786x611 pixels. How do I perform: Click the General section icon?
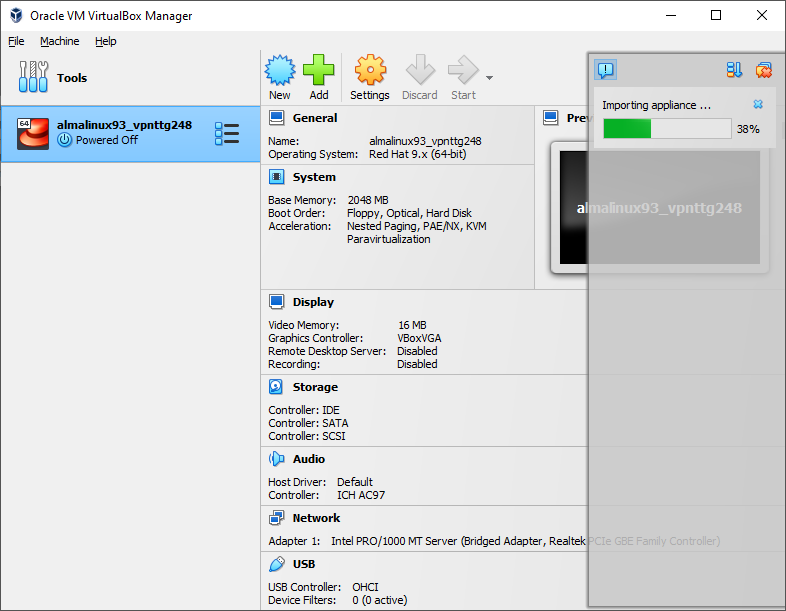click(276, 118)
